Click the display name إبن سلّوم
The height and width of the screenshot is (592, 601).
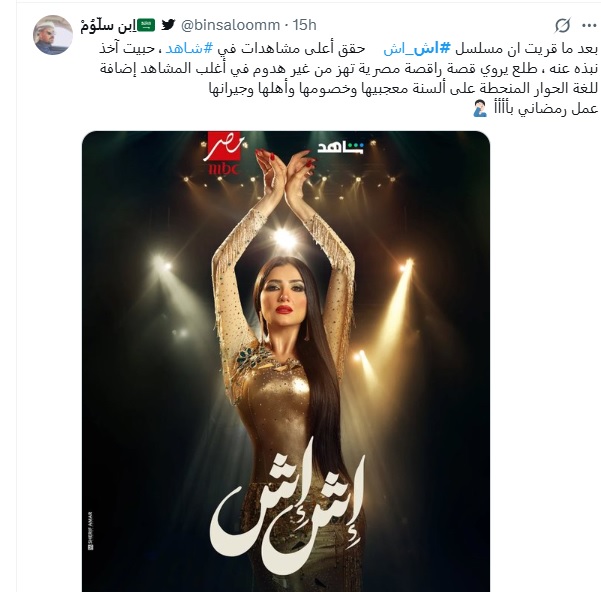click(x=108, y=25)
